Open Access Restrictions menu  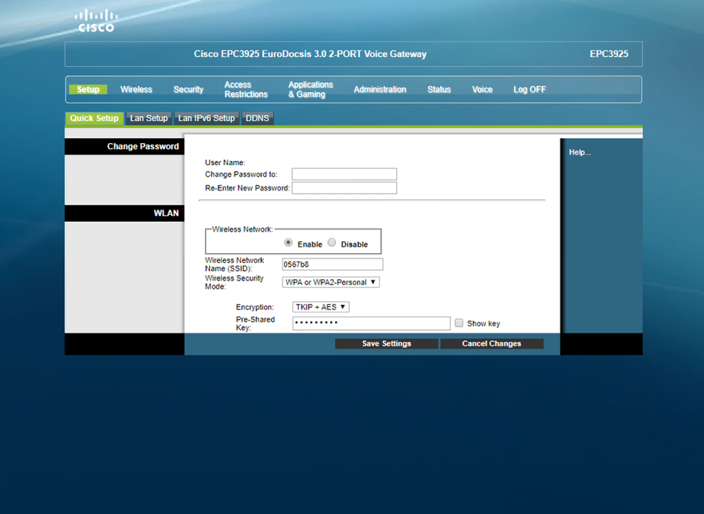245,90
